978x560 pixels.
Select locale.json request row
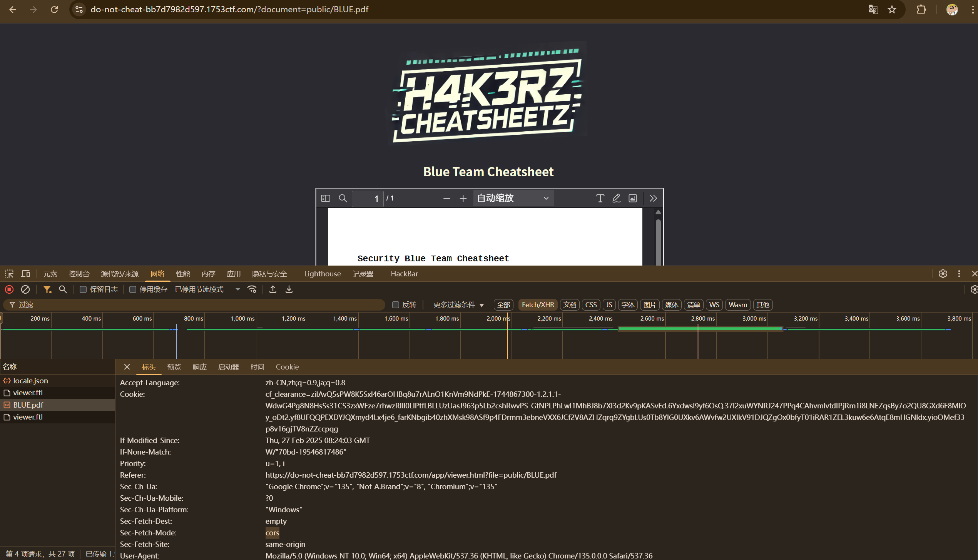click(58, 381)
